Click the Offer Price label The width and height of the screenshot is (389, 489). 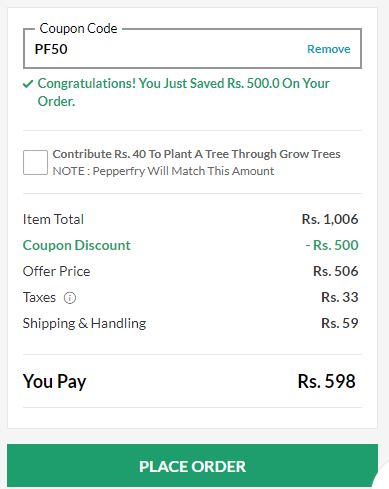(56, 271)
